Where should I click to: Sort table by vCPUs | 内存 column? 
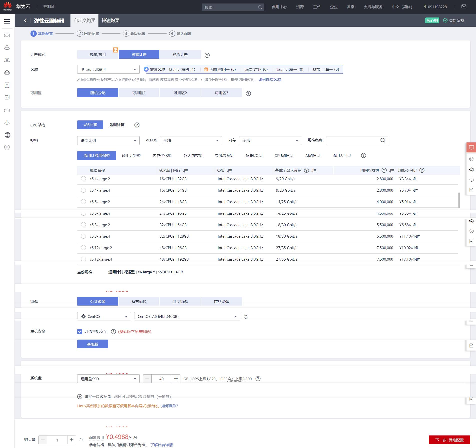click(185, 171)
